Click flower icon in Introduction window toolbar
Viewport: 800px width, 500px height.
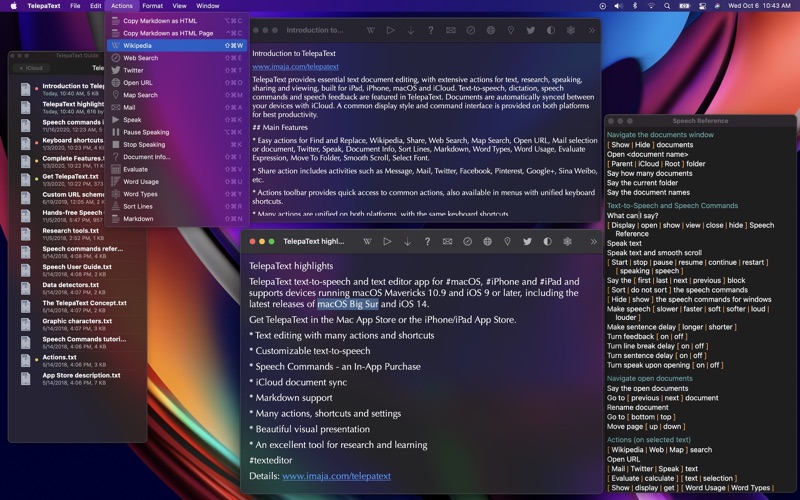tap(570, 30)
